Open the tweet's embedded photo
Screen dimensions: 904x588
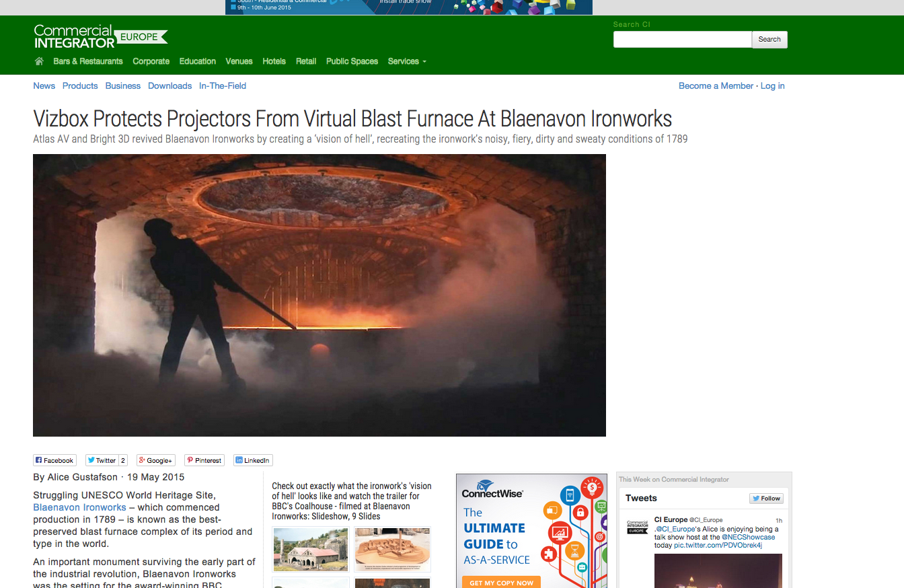pos(718,571)
